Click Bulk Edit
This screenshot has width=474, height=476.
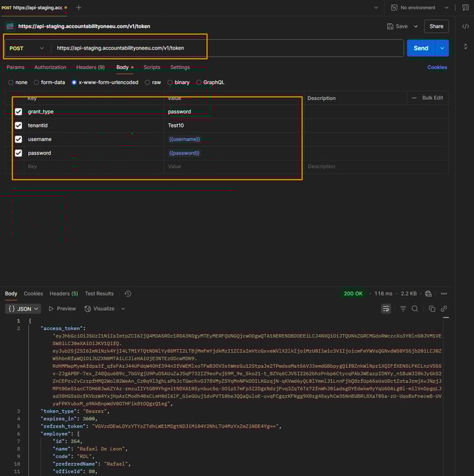[x=433, y=98]
